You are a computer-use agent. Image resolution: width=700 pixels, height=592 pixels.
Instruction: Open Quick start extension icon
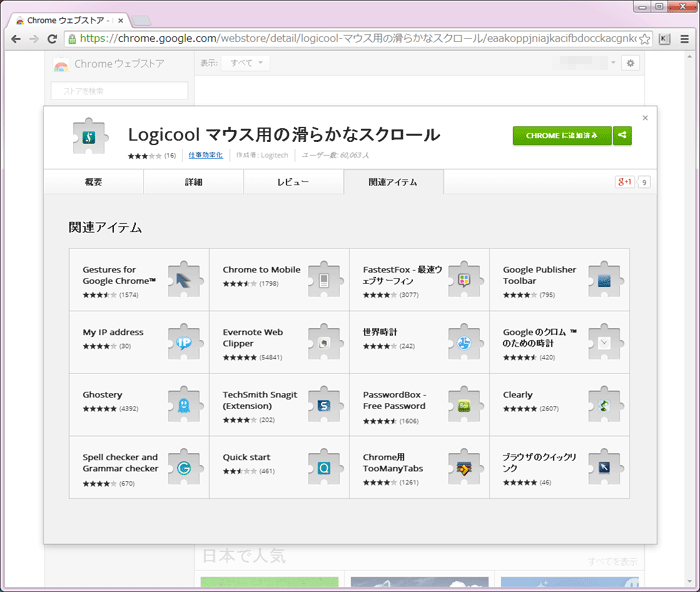(x=325, y=467)
